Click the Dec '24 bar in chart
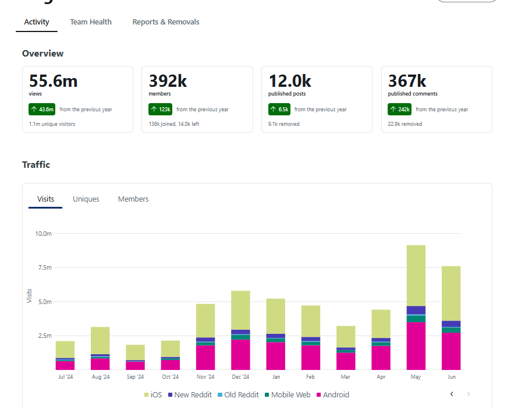532x409 pixels. click(240, 330)
